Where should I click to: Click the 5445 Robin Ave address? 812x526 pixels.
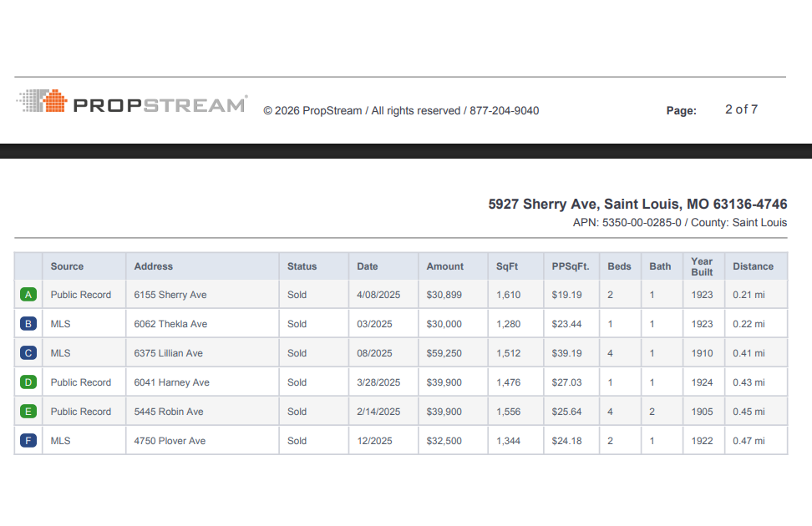pos(169,412)
